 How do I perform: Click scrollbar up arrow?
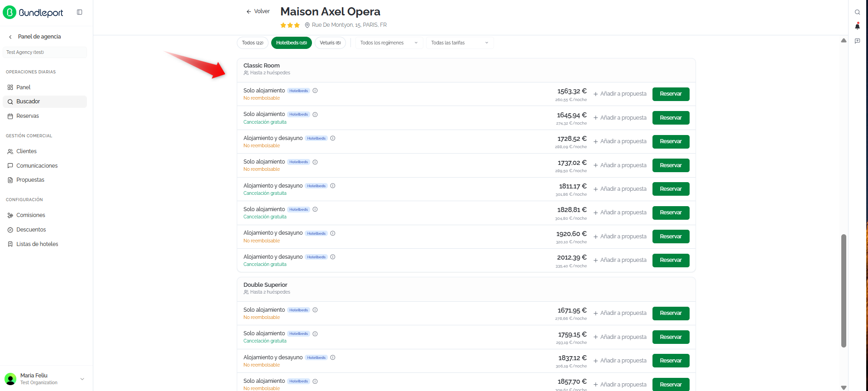click(844, 40)
